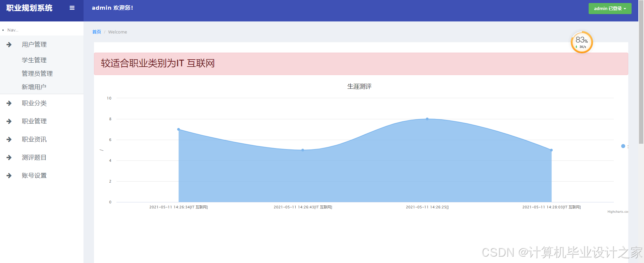Click x-axis label 2021-05-11 14:26:25[]

(x=427, y=207)
